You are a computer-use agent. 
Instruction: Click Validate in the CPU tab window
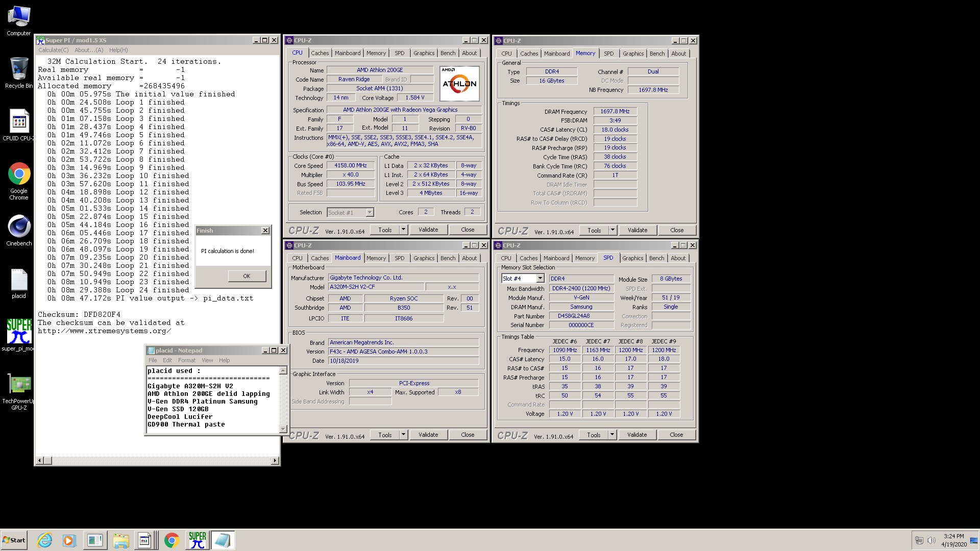[428, 230]
